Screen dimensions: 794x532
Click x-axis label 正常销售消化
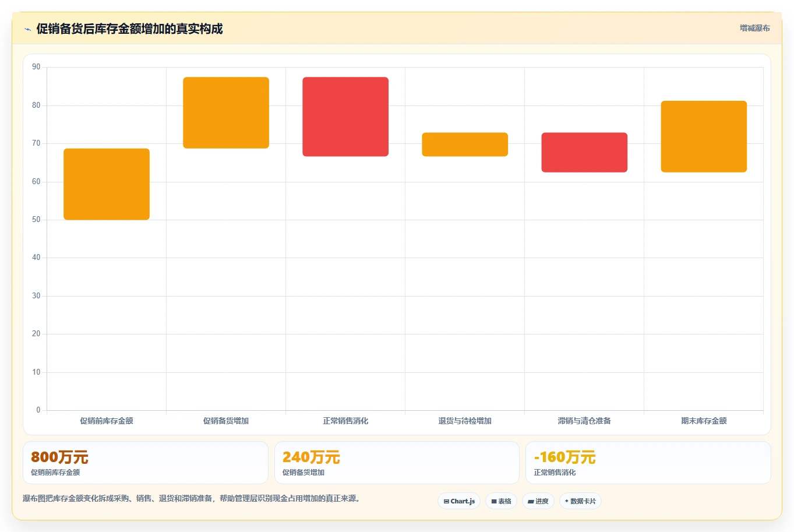[x=345, y=421]
